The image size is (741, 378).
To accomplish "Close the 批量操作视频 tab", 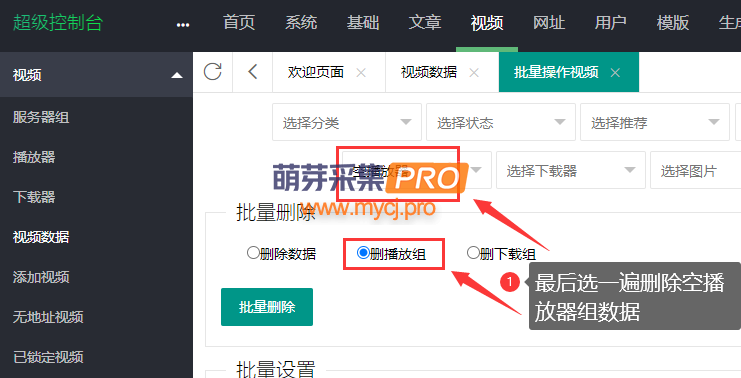I will coord(615,73).
